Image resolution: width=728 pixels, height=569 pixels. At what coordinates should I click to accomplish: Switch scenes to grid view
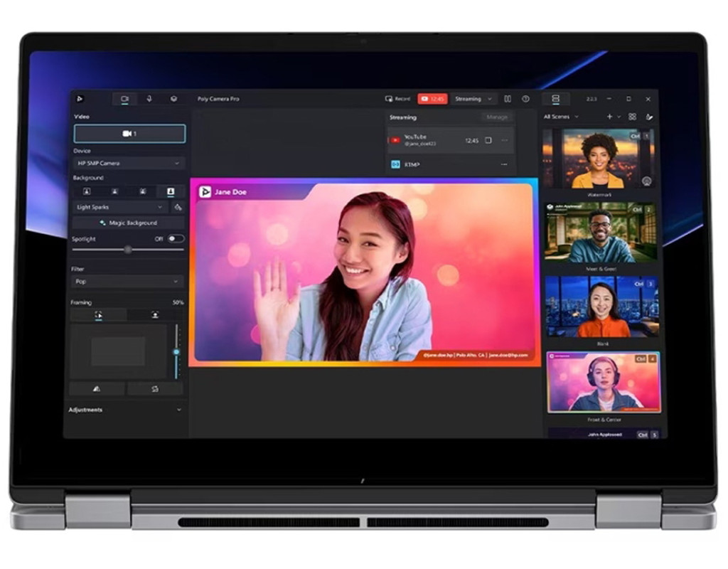[632, 117]
